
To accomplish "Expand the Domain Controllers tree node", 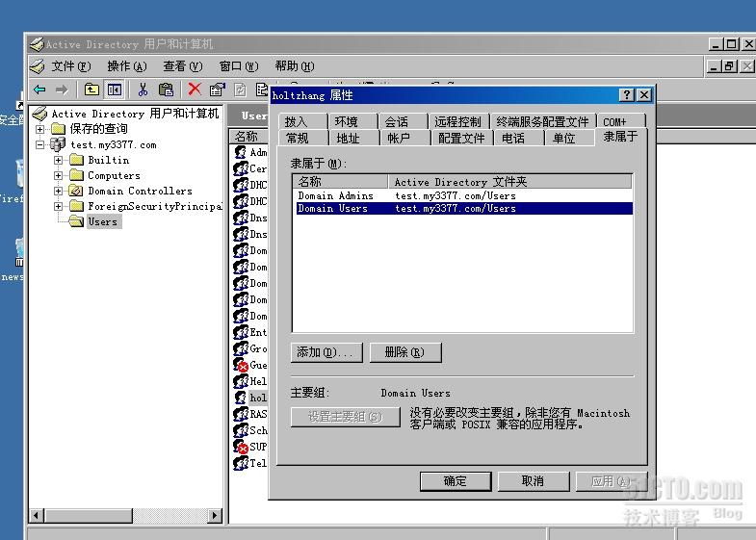I will pos(59,191).
